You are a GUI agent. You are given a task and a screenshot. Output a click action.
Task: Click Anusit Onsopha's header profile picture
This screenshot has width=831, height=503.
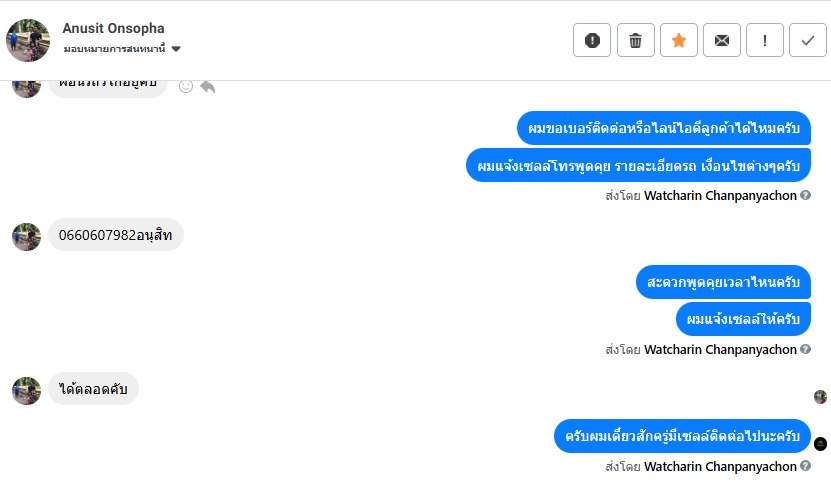pyautogui.click(x=28, y=40)
